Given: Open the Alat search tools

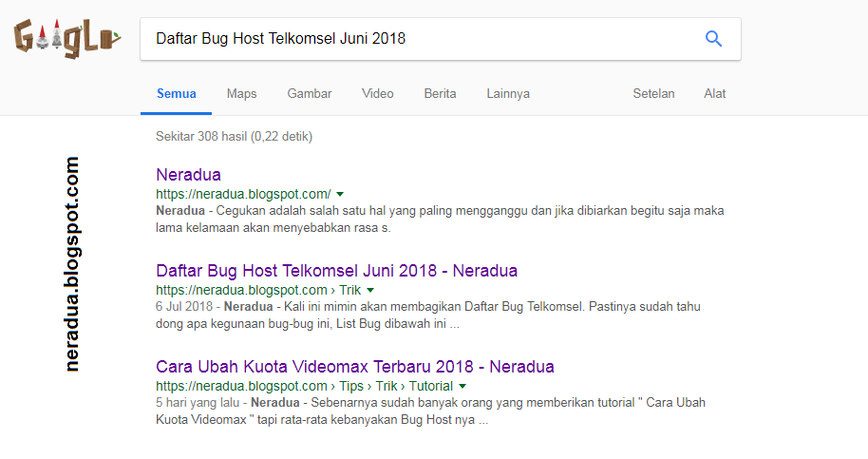Looking at the screenshot, I should [715, 93].
